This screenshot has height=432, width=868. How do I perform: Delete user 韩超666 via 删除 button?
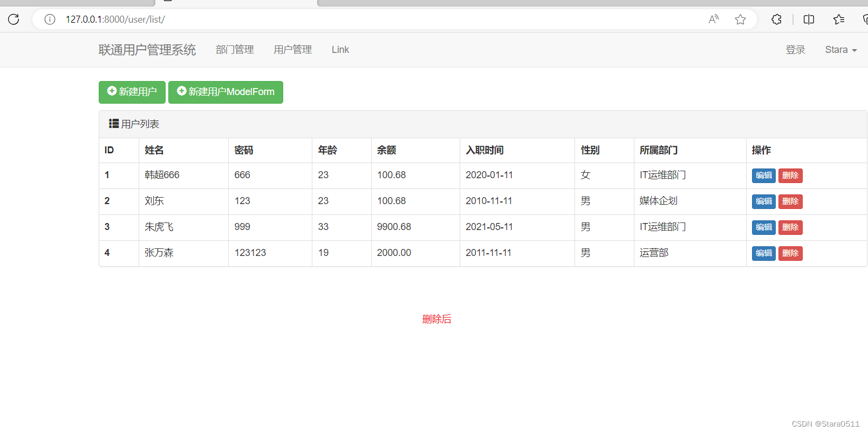coord(790,175)
